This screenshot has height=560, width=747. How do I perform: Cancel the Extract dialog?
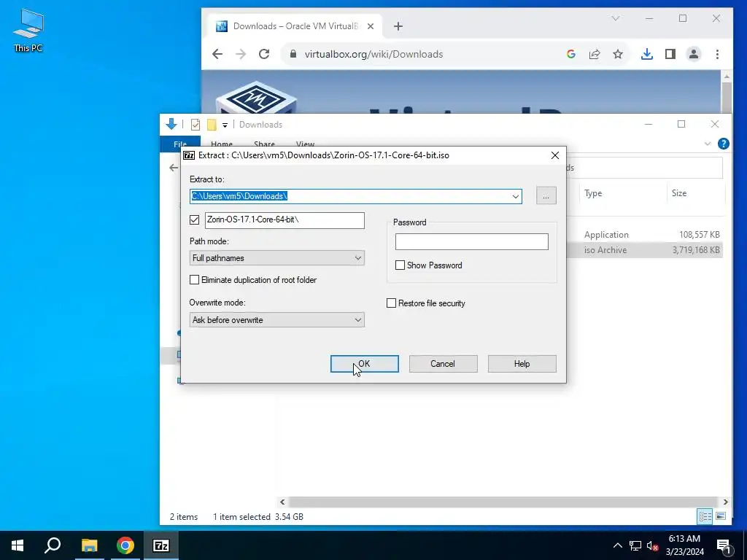[x=443, y=364]
